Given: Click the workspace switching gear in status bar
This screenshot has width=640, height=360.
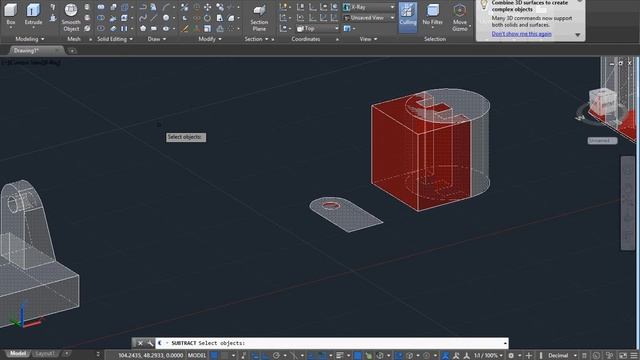Looking at the screenshot, I should tap(511, 356).
